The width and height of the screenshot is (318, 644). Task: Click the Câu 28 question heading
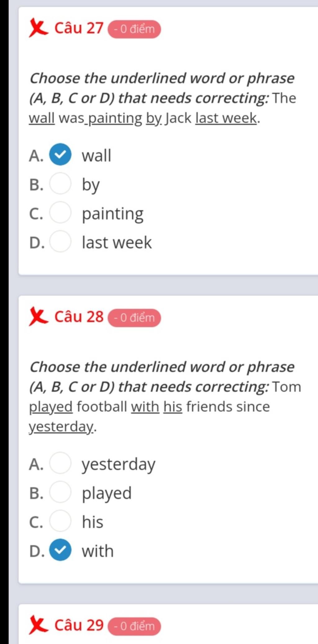point(79,317)
